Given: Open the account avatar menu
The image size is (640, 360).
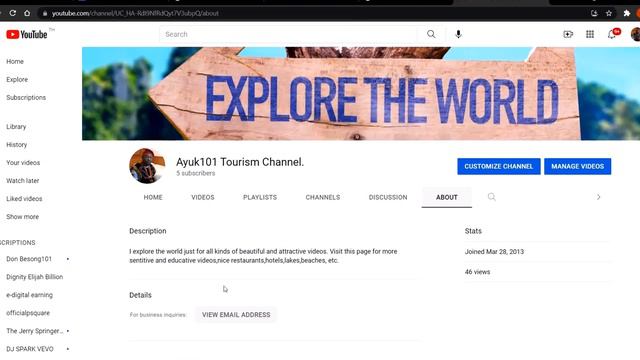Looking at the screenshot, I should coord(636,34).
